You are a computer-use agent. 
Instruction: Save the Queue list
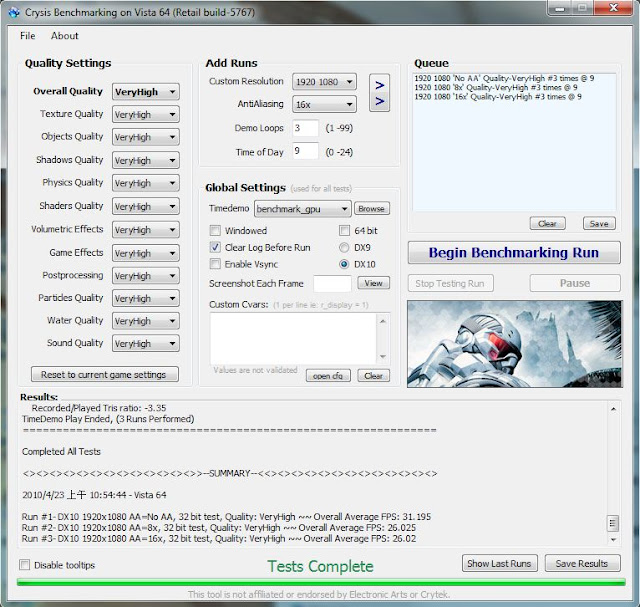599,223
